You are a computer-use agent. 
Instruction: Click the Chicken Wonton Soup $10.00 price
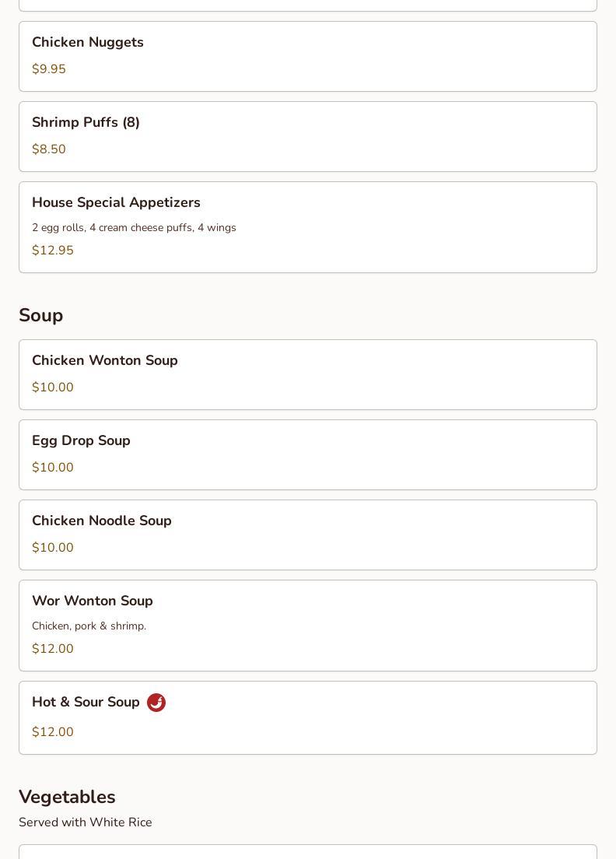pyautogui.click(x=53, y=387)
